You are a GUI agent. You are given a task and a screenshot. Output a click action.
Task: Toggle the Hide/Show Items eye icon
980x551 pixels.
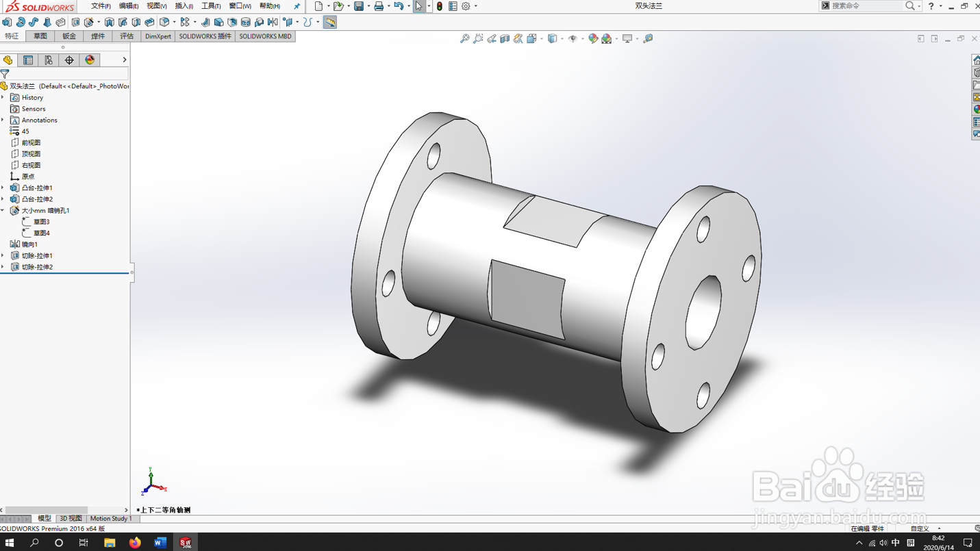click(573, 38)
